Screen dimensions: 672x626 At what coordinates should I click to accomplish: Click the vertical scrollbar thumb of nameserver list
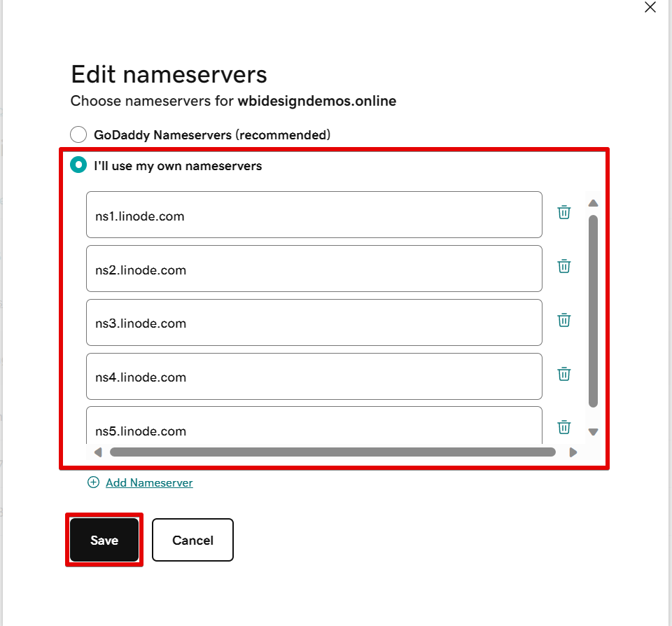click(593, 312)
